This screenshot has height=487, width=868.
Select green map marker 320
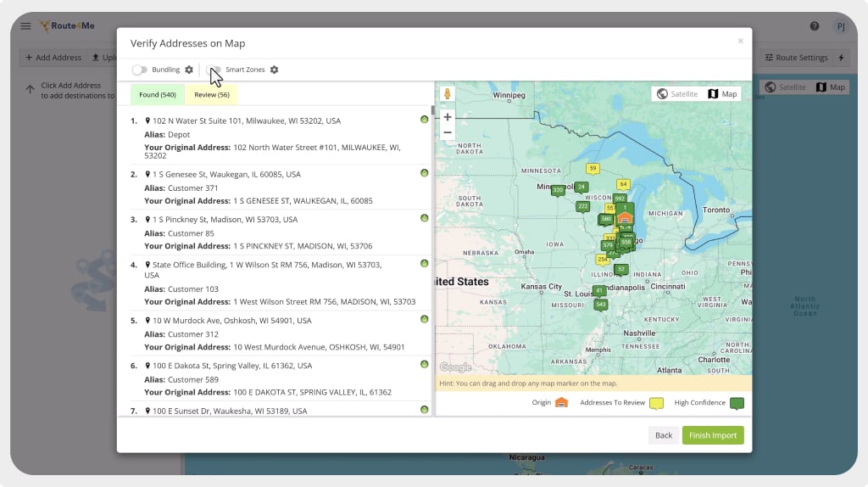(x=558, y=191)
